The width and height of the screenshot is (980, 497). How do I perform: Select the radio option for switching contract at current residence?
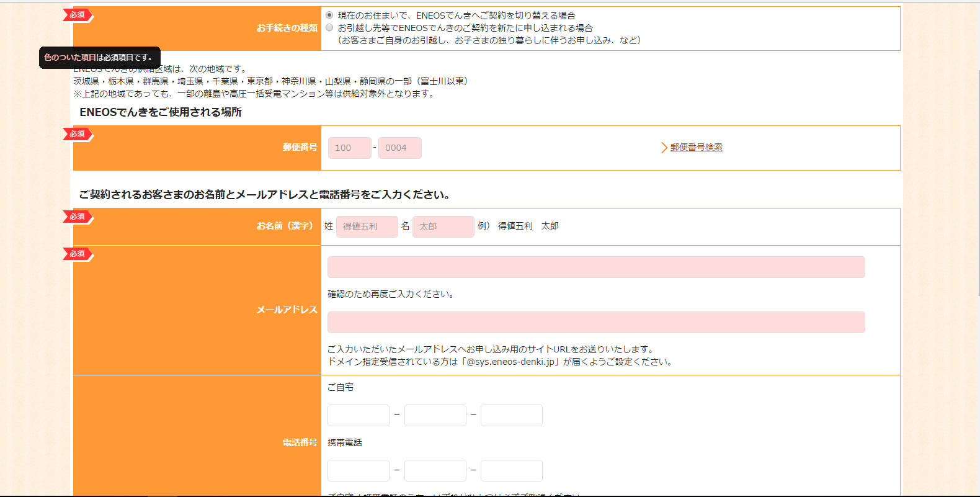point(329,15)
